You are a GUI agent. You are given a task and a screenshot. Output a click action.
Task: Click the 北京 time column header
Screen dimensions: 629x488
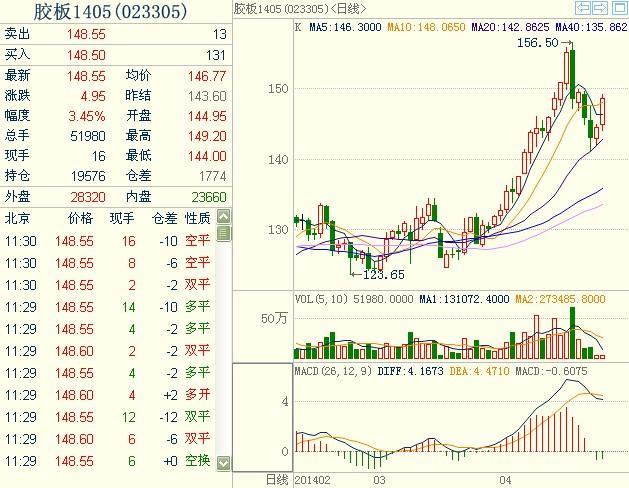pyautogui.click(x=17, y=217)
